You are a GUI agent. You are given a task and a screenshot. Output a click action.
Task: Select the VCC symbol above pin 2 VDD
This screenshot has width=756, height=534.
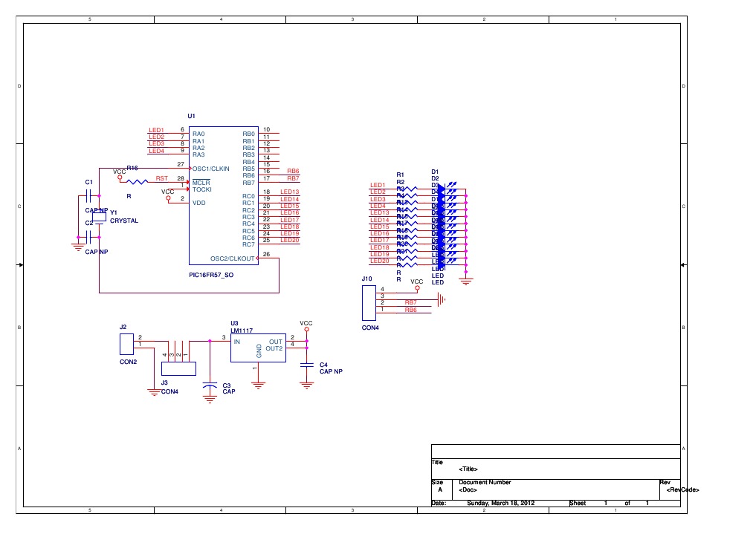pos(168,198)
